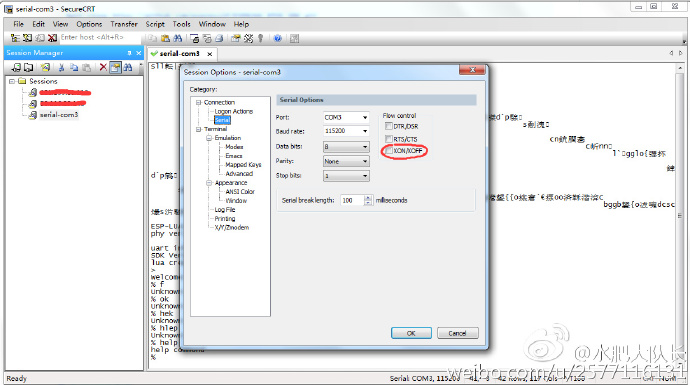The height and width of the screenshot is (385, 690).
Task: Pin the Session Manager panel
Action: pyautogui.click(x=129, y=53)
